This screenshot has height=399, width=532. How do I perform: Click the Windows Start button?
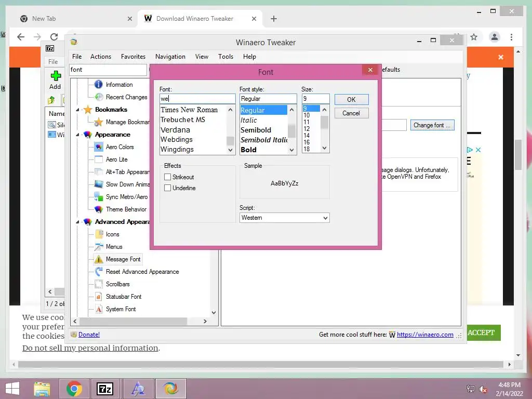point(12,389)
